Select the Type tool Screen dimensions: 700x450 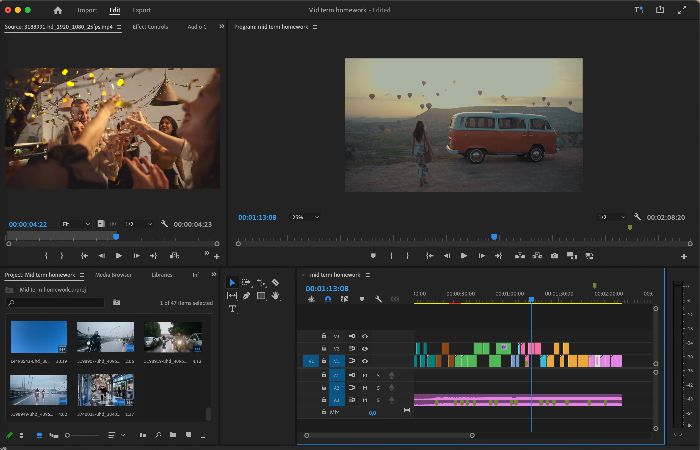(x=232, y=309)
